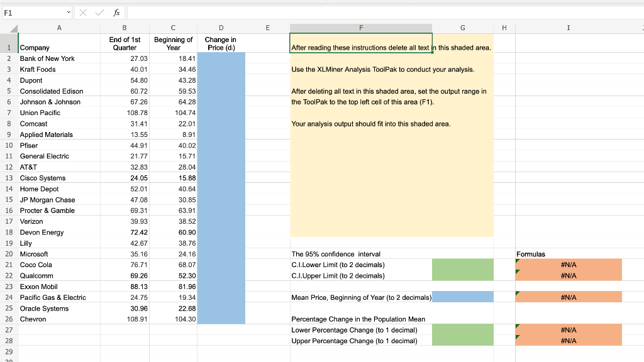Screen dimensions: 644x362
Task: Click 'The 95% confidence interval' label
Action: pos(361,254)
